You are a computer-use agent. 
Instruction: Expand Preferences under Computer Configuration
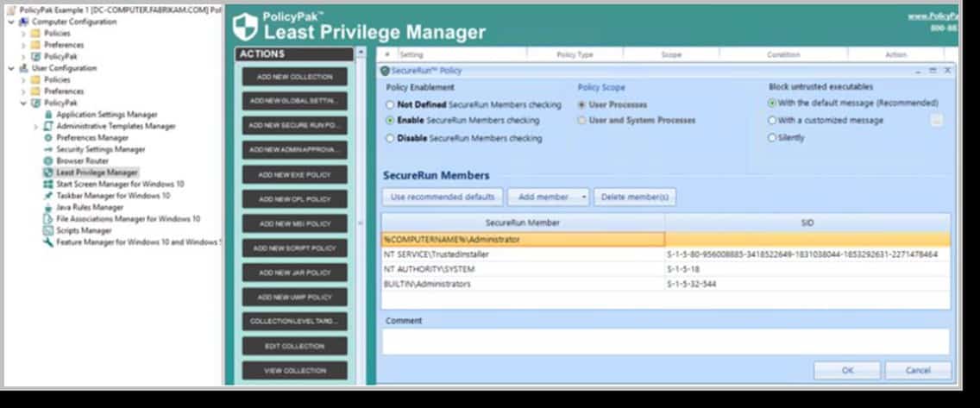coord(24,45)
